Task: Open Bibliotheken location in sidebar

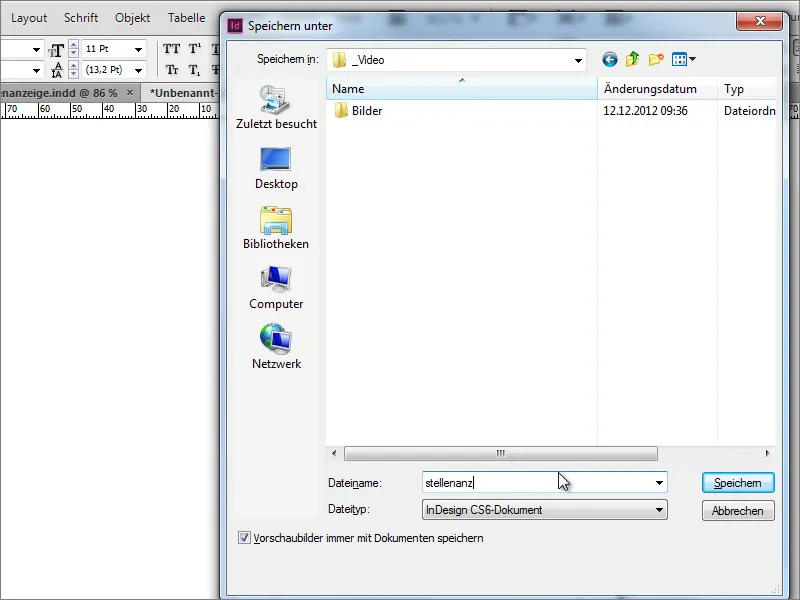Action: click(x=276, y=228)
